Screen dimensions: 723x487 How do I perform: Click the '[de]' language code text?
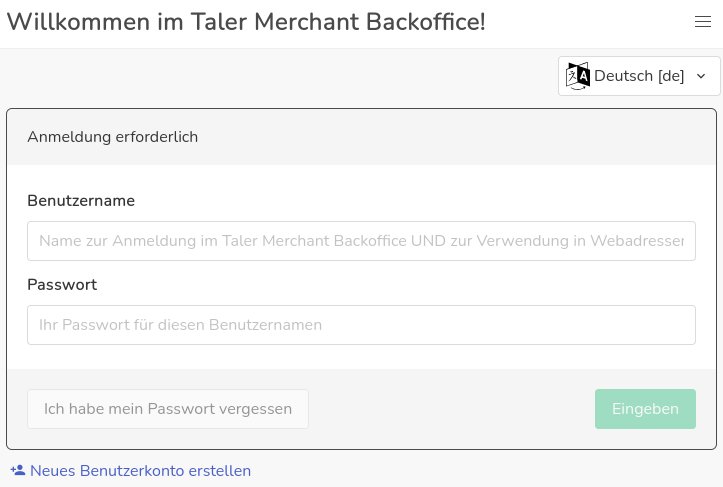coord(671,76)
